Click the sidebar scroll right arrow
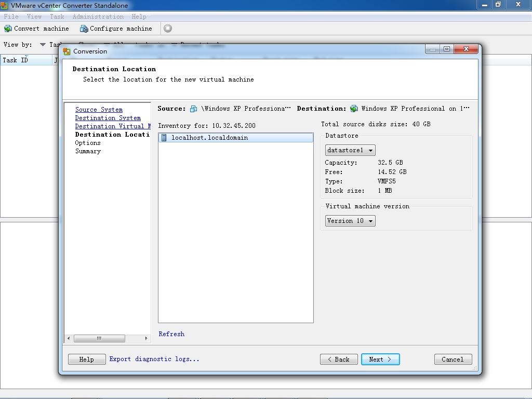532x399 pixels. point(146,338)
